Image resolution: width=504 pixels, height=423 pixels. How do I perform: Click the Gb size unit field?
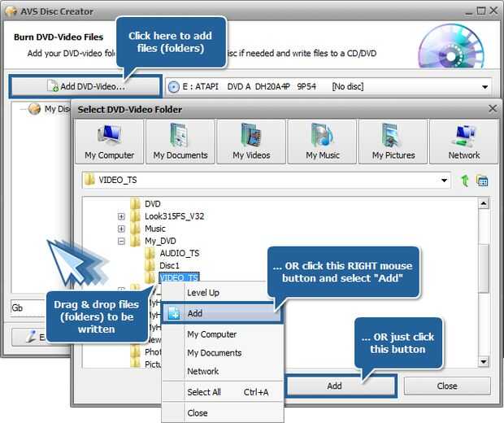click(28, 308)
